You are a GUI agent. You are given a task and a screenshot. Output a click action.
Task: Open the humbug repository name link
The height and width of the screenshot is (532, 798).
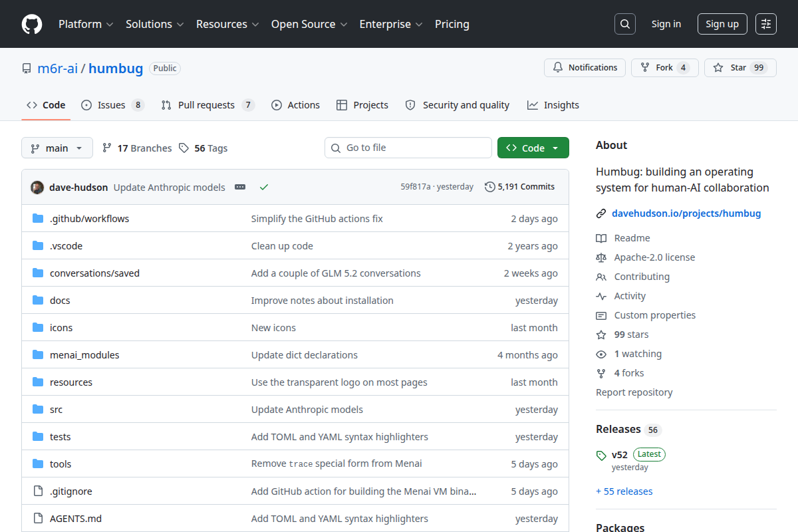[x=116, y=68]
